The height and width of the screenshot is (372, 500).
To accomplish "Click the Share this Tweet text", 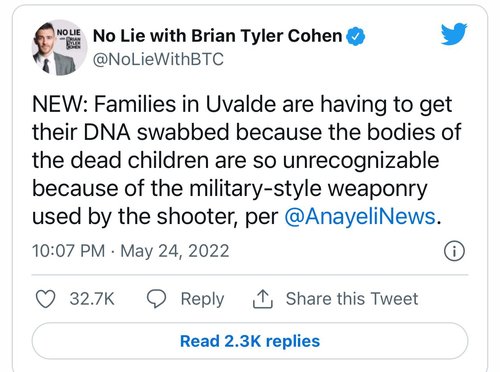I will 352,298.
